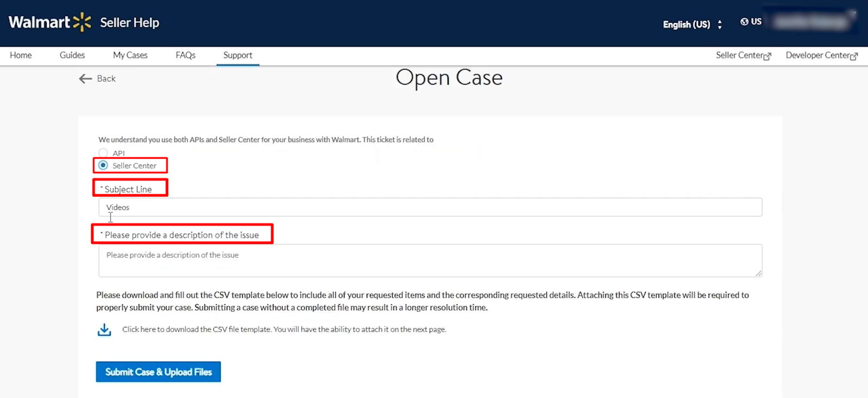Click the Subject Line field containing Videos

430,207
